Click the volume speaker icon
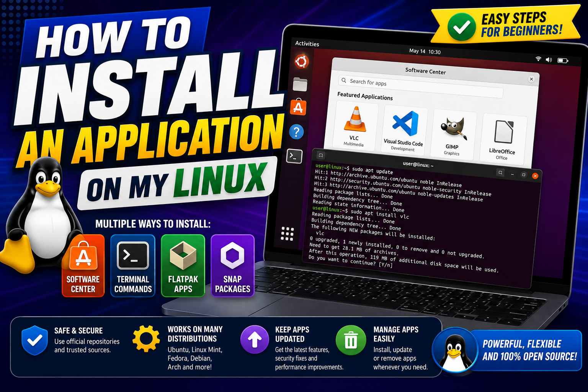The height and width of the screenshot is (392, 588). click(549, 60)
